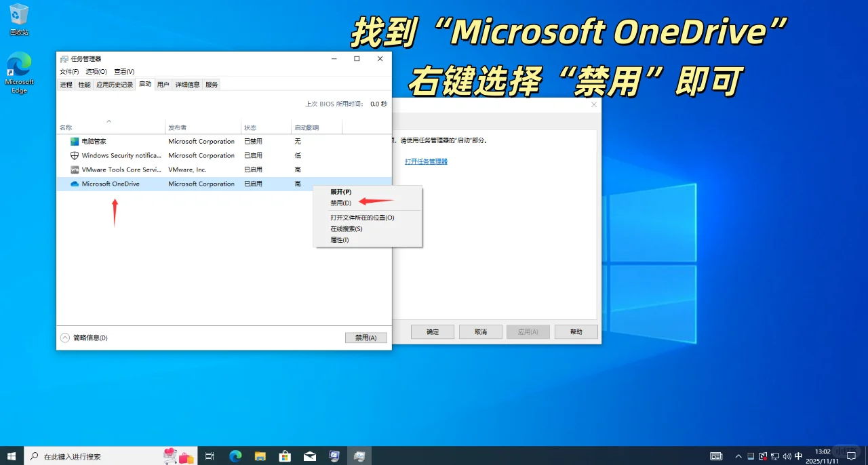Screen dimensions: 868x465
Task: Open the View (查看) menu in Task Manager
Action: pos(124,71)
